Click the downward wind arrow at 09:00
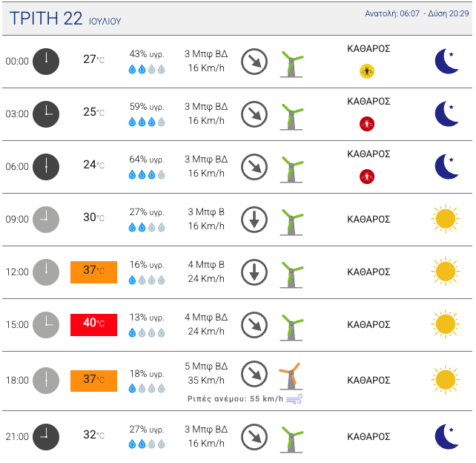This screenshot has width=476, height=463. tap(254, 220)
